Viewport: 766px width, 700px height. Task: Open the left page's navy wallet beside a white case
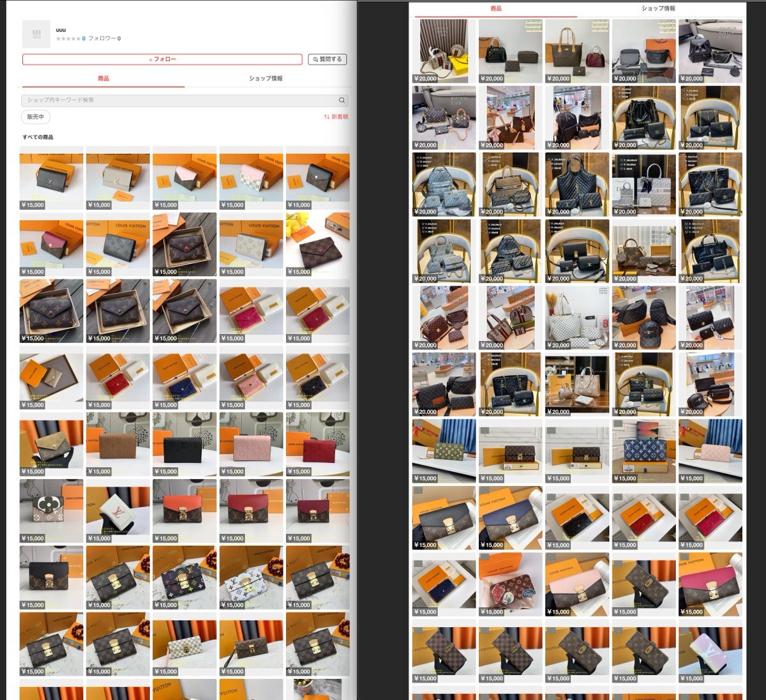(x=184, y=377)
